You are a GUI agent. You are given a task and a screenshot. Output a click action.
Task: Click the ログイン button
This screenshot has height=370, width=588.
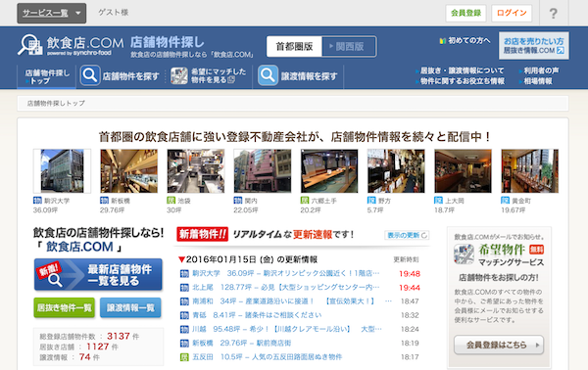(x=512, y=13)
